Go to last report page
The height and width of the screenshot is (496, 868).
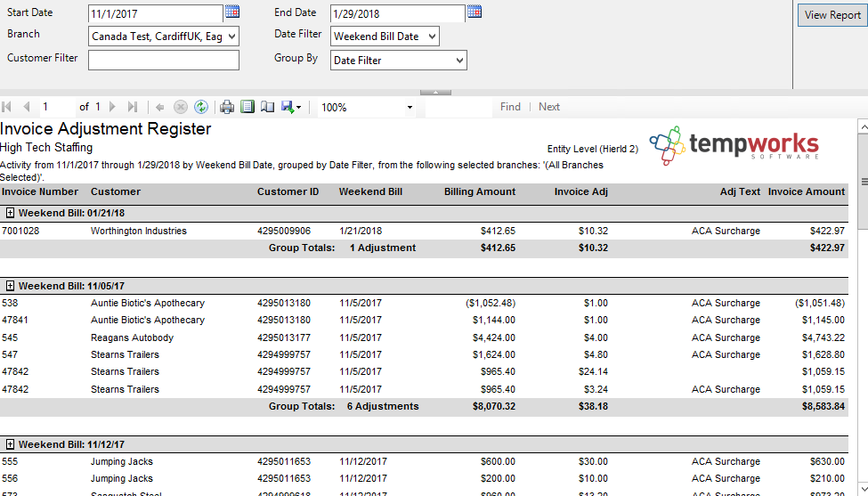point(133,107)
